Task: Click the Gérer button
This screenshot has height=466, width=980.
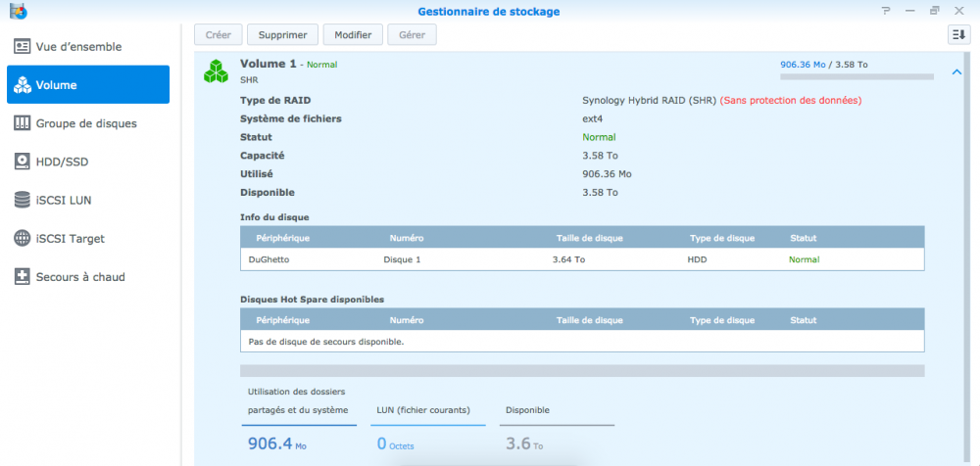Action: point(412,35)
